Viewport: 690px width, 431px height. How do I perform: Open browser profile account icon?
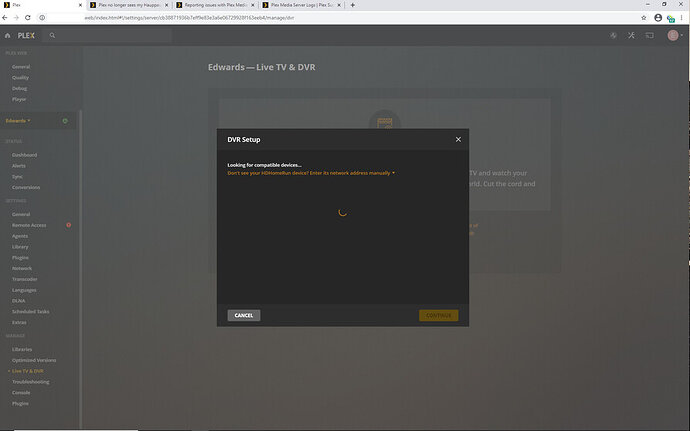click(658, 18)
